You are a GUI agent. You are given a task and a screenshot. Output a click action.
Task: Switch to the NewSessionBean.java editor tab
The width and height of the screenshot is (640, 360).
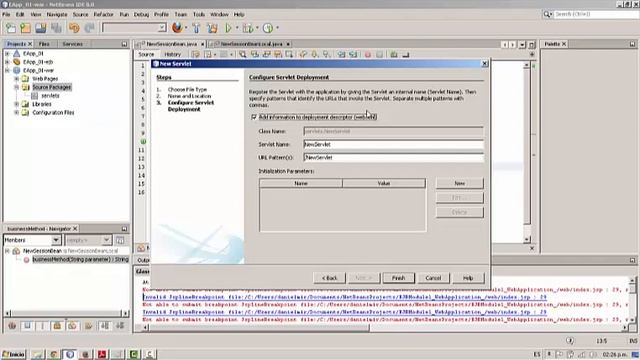click(171, 44)
